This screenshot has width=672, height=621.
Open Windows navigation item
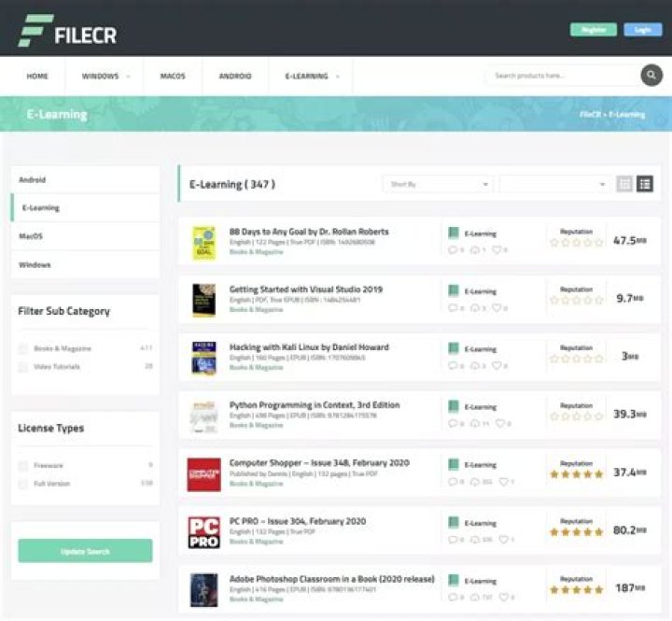[x=100, y=77]
